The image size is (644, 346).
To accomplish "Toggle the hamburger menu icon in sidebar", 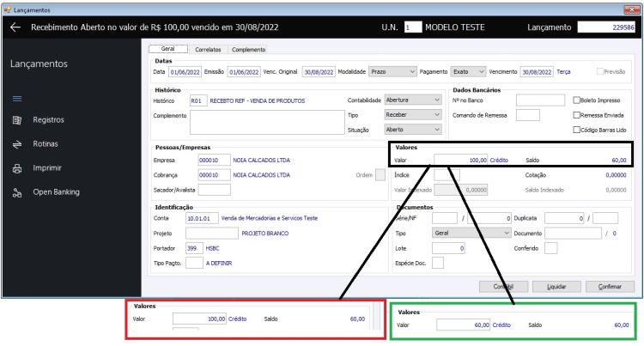I will [17, 99].
